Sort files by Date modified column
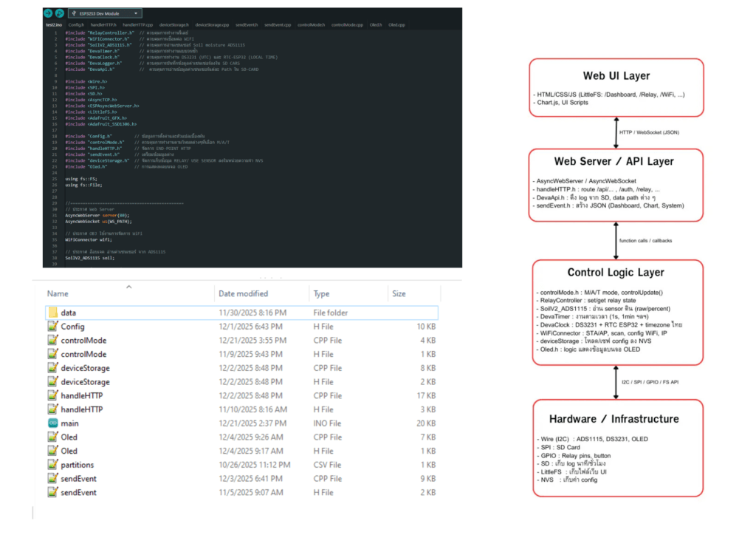 (x=243, y=294)
